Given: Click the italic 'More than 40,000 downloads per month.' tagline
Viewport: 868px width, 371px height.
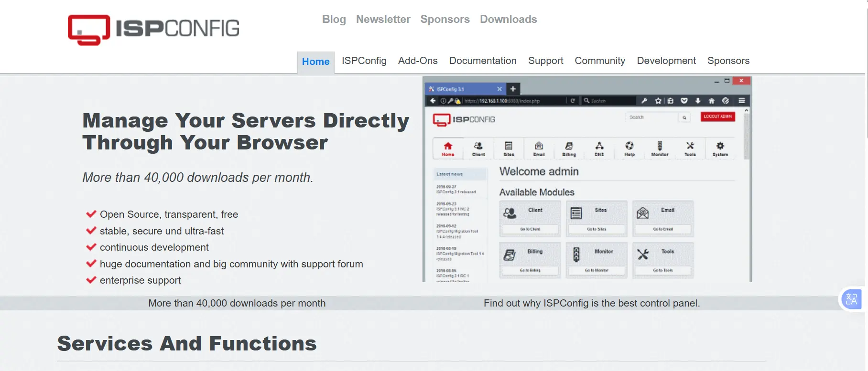Looking at the screenshot, I should [198, 178].
